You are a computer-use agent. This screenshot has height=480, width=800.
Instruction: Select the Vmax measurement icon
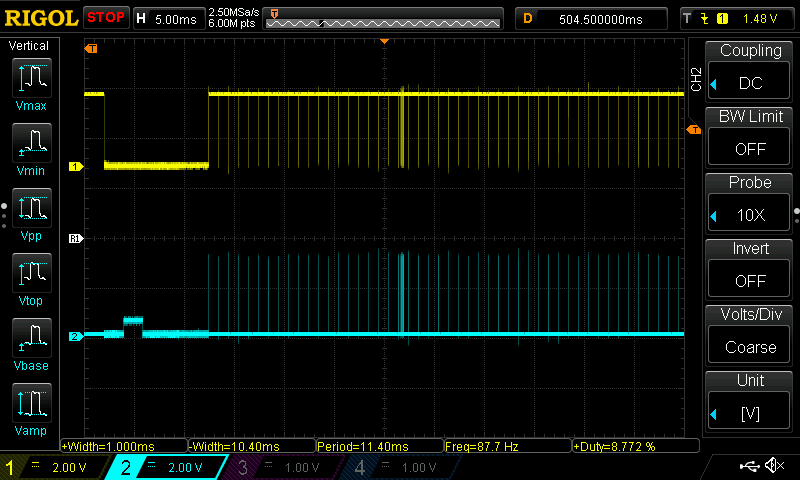point(31,78)
